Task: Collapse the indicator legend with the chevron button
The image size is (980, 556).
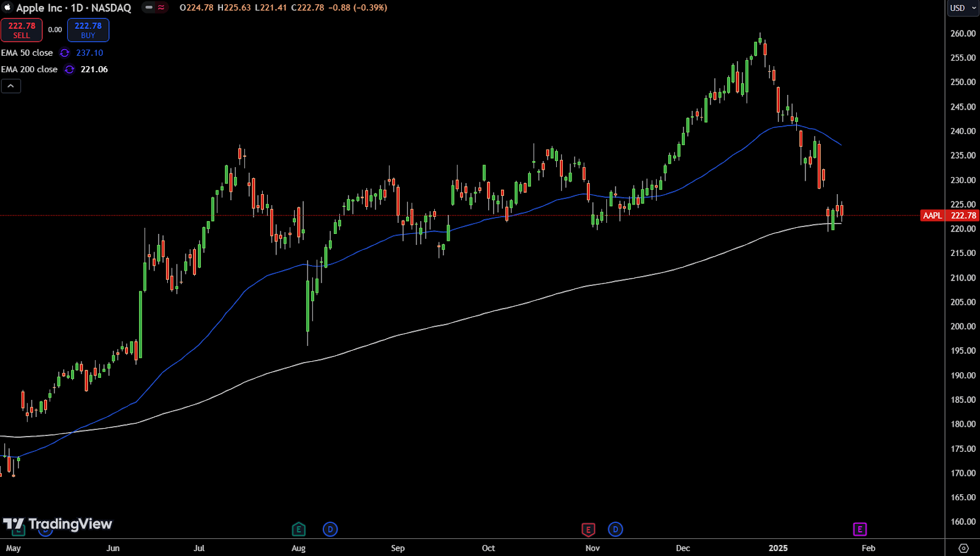Action: pyautogui.click(x=11, y=86)
